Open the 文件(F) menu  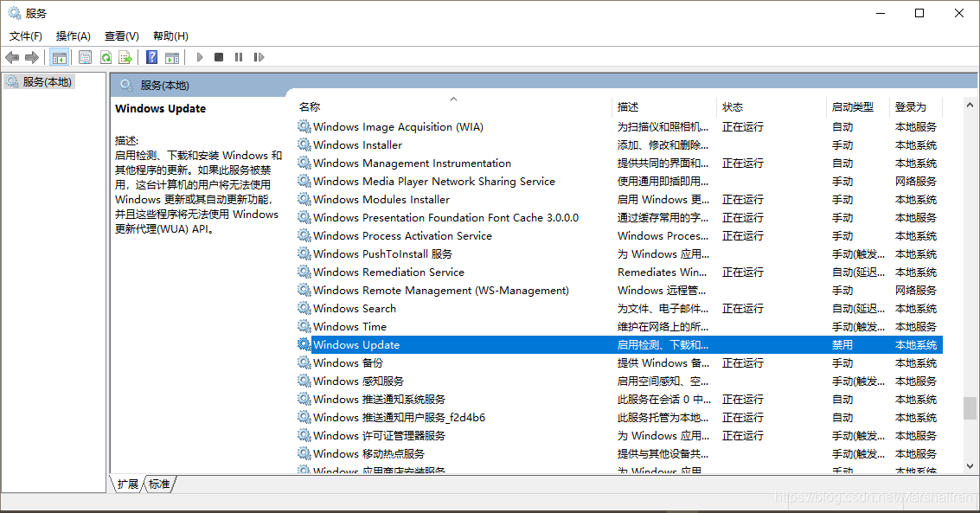tap(26, 36)
